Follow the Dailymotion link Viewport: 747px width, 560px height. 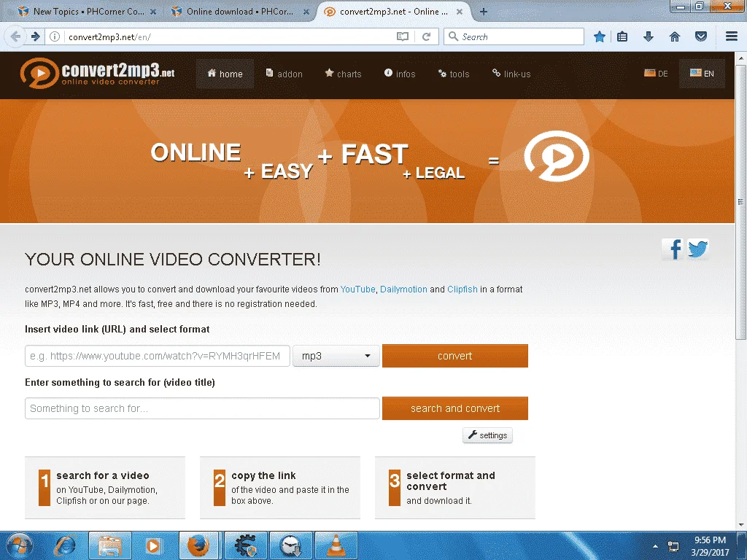pyautogui.click(x=403, y=289)
